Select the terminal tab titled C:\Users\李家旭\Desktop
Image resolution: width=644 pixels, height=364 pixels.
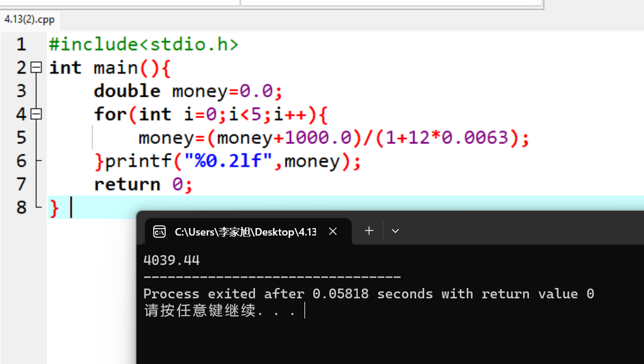(x=249, y=232)
